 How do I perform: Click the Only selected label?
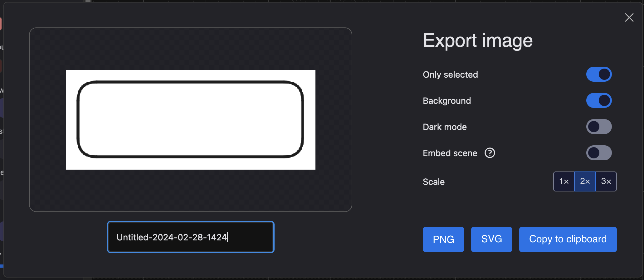click(450, 75)
